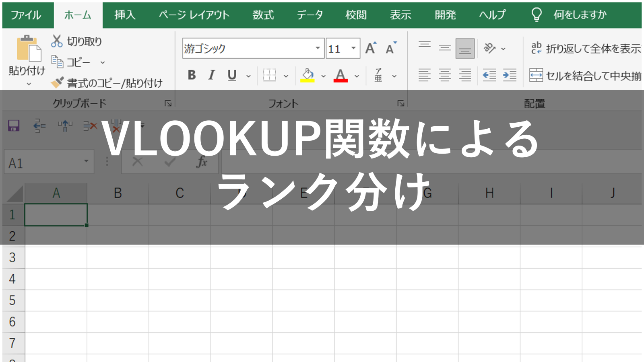
Task: Click the align left icon
Action: 425,75
